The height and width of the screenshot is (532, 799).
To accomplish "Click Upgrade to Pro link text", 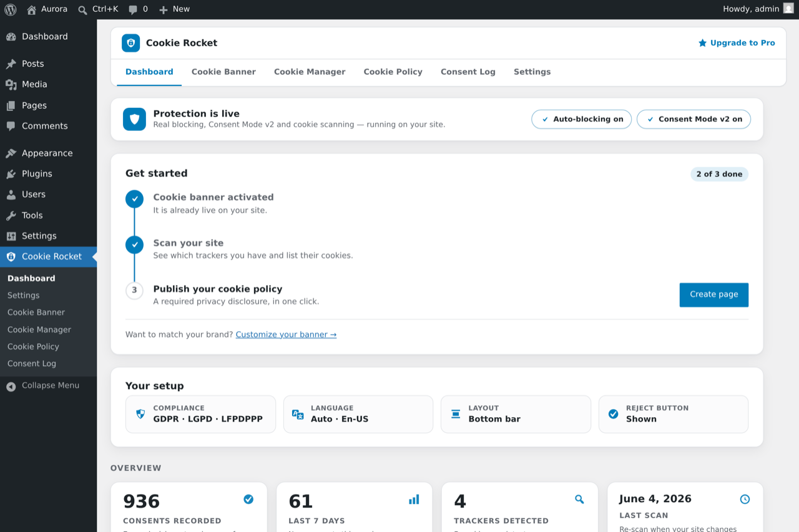I will (x=743, y=43).
